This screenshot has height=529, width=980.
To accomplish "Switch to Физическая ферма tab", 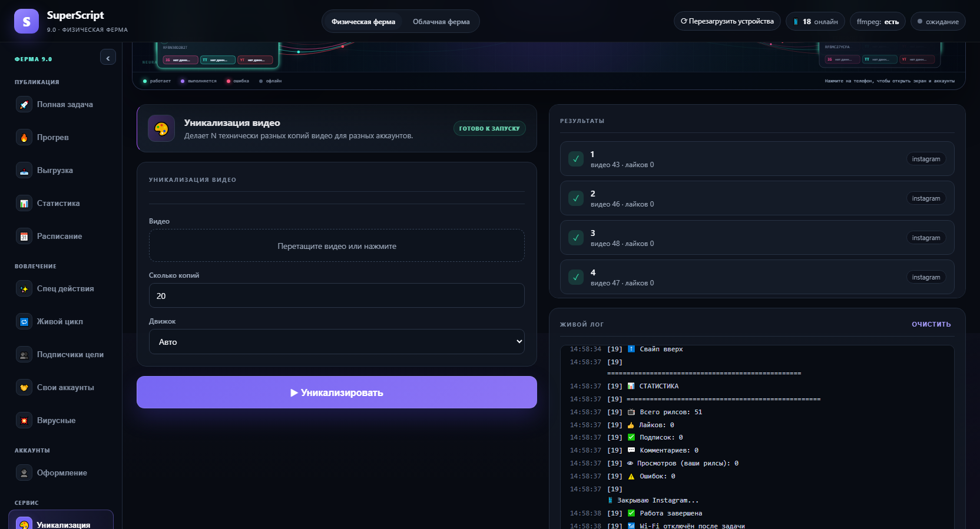I will click(363, 22).
